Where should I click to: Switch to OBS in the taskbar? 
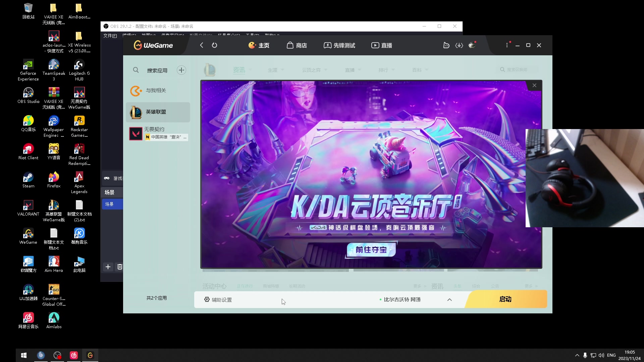tap(57, 355)
